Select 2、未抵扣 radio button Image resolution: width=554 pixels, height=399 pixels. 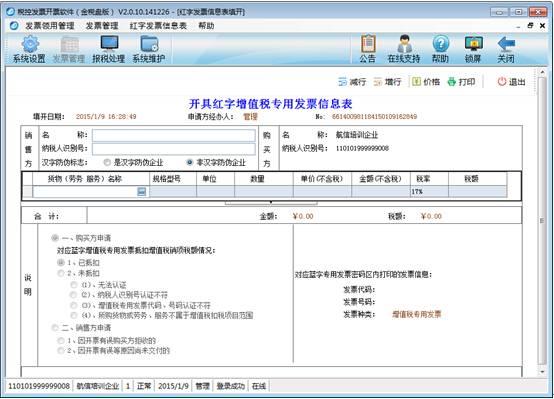61,273
